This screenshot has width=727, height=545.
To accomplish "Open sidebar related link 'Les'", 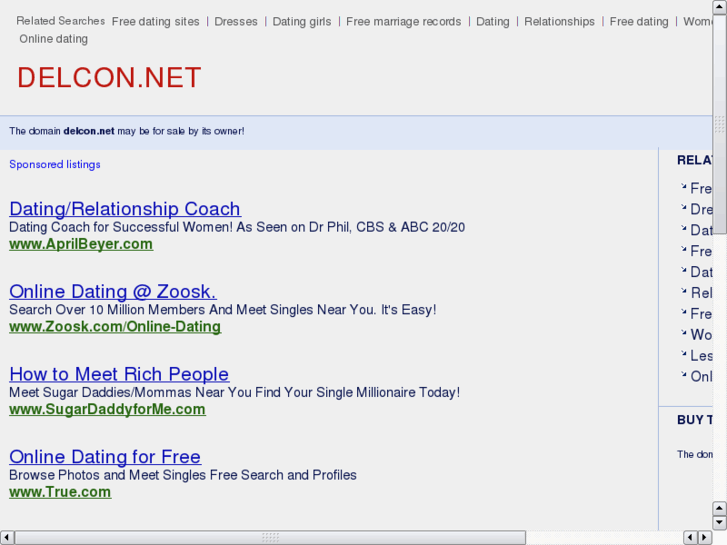I will [x=701, y=355].
